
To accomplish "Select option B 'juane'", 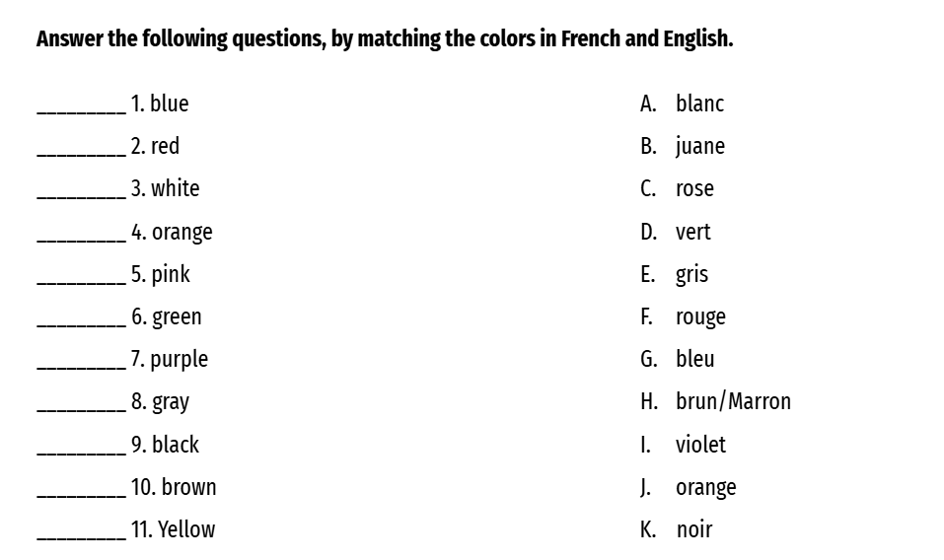I will point(699,146).
